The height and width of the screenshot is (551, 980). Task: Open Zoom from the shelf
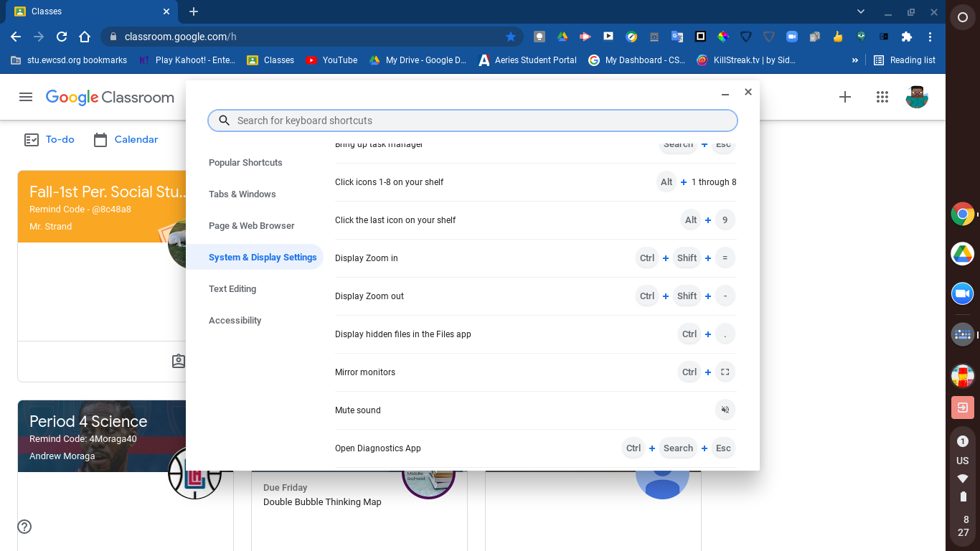pos(962,293)
